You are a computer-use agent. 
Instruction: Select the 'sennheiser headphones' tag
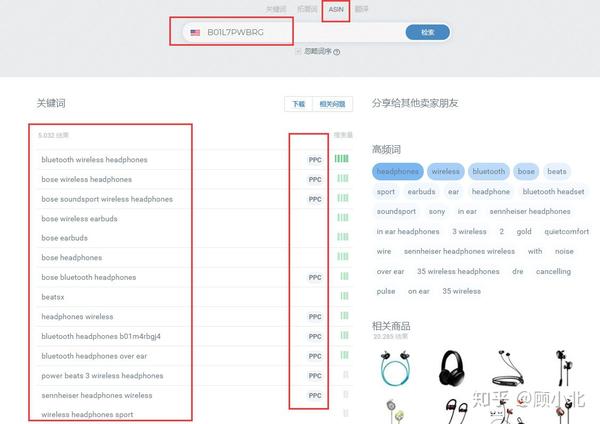(530, 211)
